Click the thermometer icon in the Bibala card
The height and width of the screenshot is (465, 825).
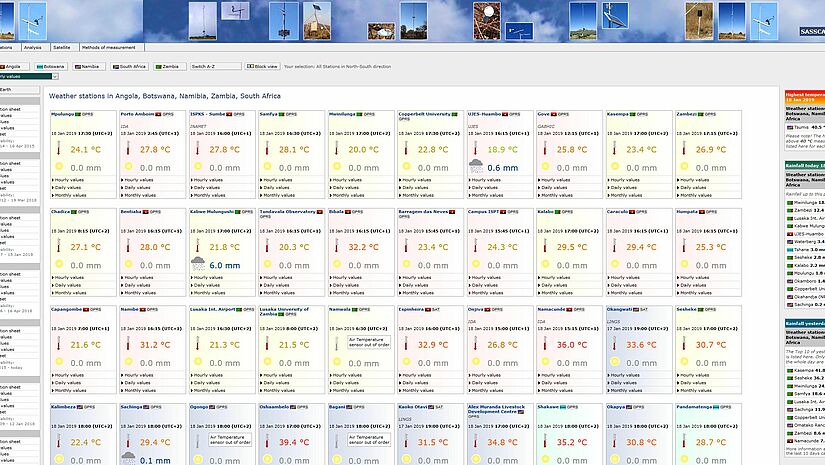(x=336, y=246)
